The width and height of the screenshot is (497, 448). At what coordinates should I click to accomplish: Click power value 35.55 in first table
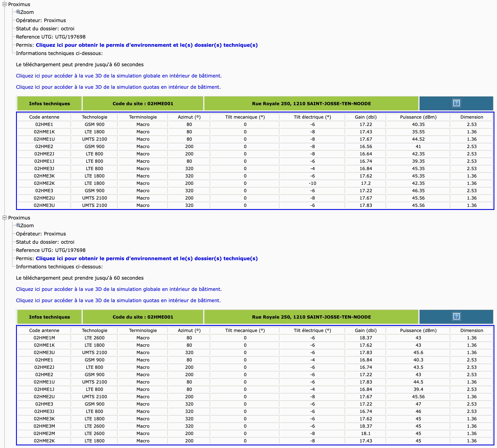point(418,132)
